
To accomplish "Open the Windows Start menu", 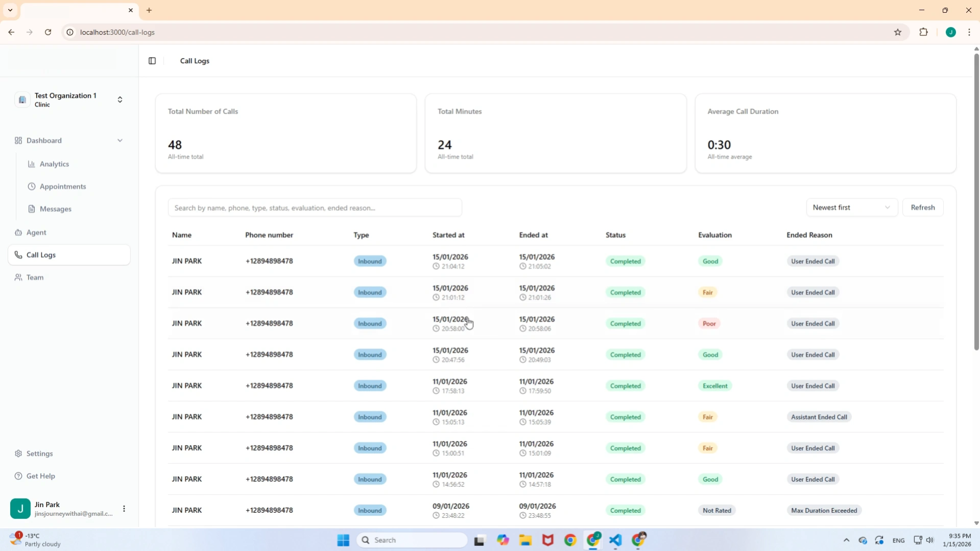I will (343, 540).
